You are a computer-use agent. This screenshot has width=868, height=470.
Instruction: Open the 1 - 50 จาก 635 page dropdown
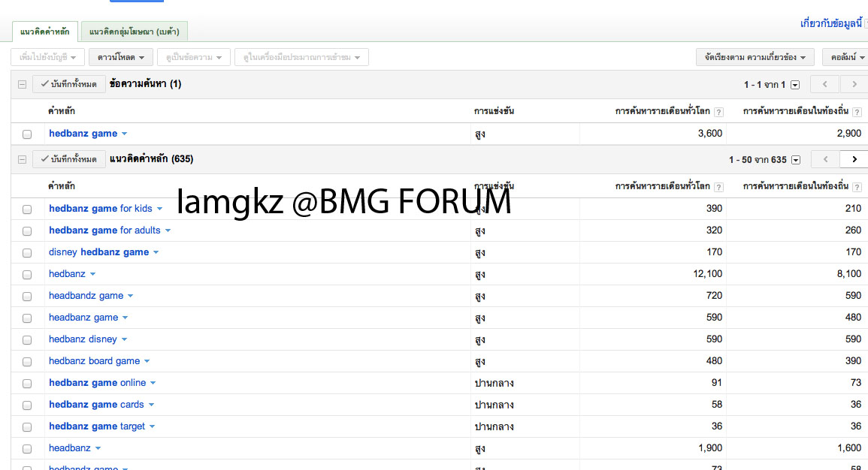[x=796, y=160]
